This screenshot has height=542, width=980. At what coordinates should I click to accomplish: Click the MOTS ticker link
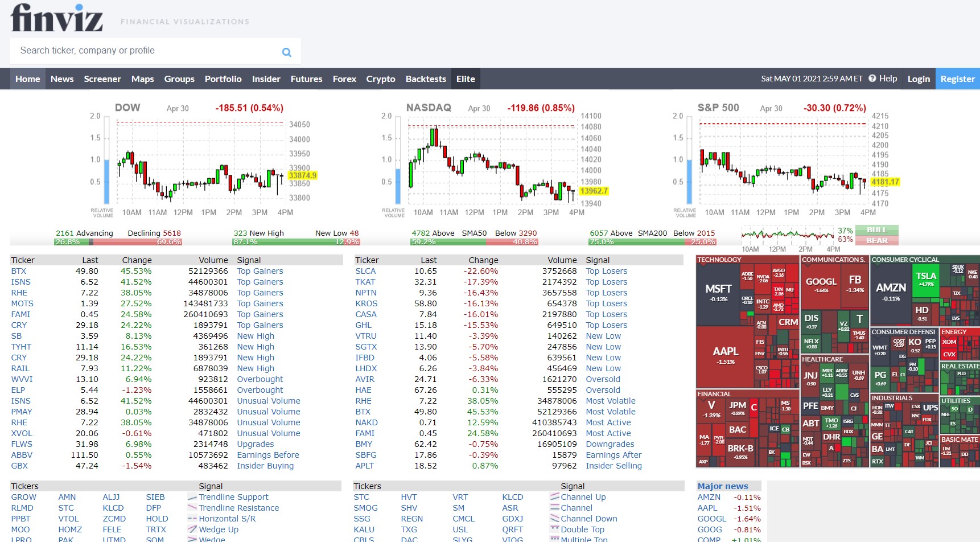coord(22,303)
